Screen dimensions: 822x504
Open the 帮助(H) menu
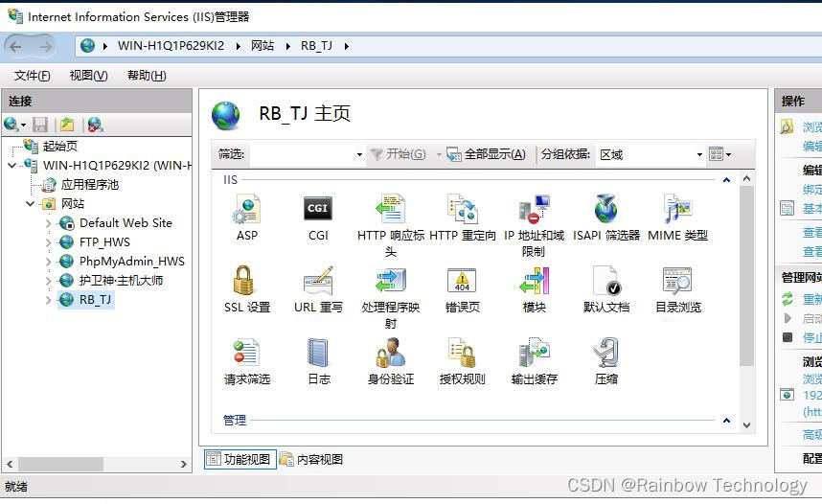pos(147,76)
